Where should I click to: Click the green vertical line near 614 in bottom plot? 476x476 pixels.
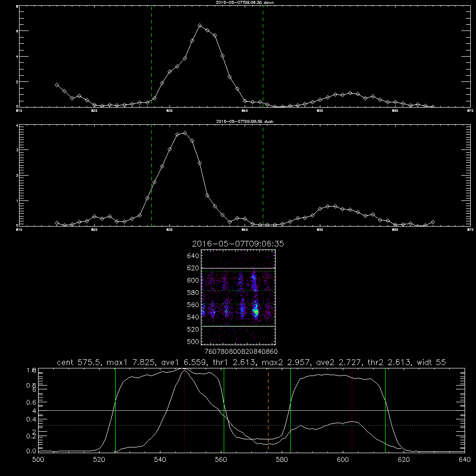pos(385,410)
